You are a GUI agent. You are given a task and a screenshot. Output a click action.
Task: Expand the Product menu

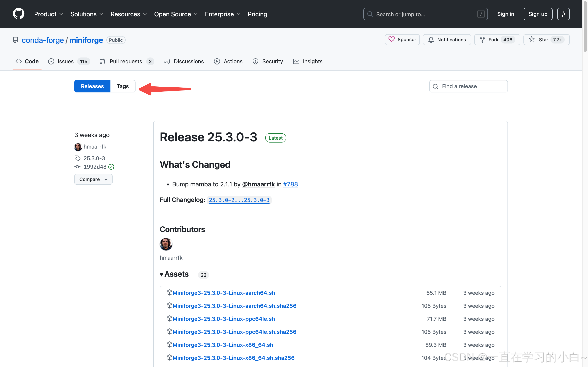tap(49, 14)
